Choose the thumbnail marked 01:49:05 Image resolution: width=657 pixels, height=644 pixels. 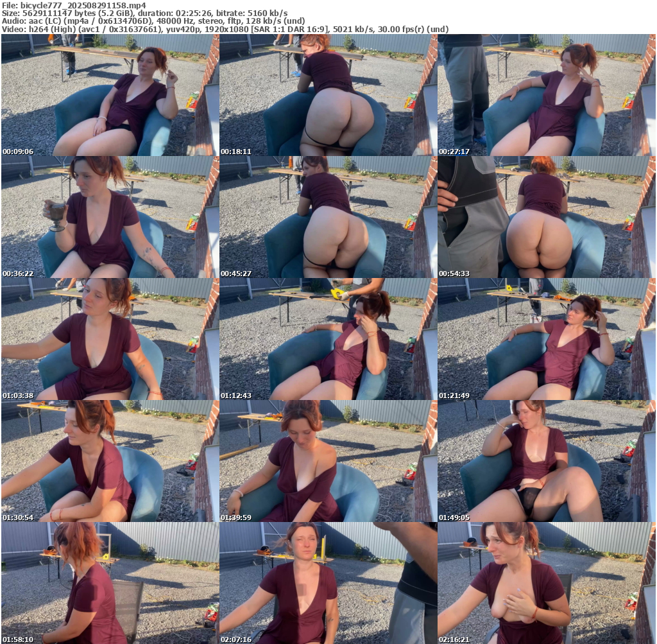pos(547,461)
